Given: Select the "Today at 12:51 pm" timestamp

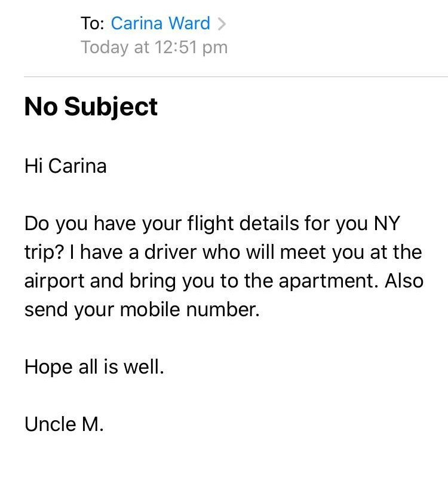Looking at the screenshot, I should coord(154,47).
